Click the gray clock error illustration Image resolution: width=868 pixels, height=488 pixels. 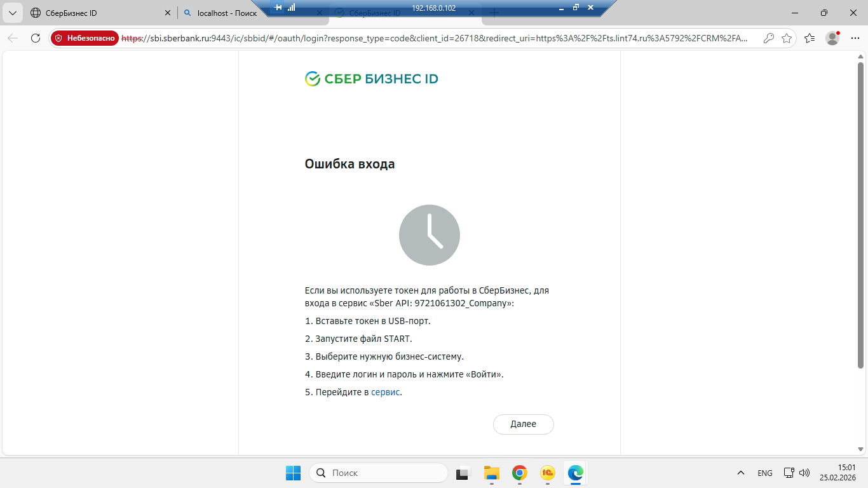click(430, 235)
